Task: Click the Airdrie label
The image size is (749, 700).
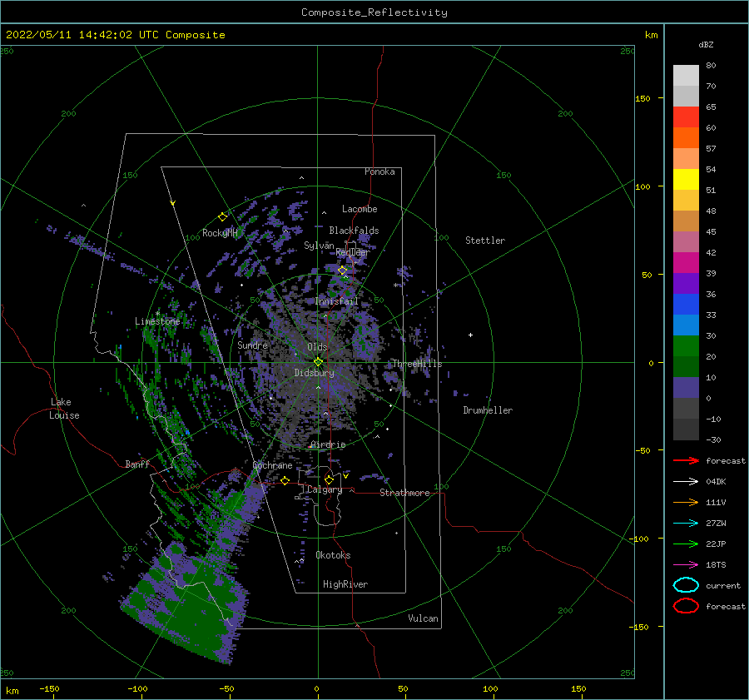Action: coord(328,444)
